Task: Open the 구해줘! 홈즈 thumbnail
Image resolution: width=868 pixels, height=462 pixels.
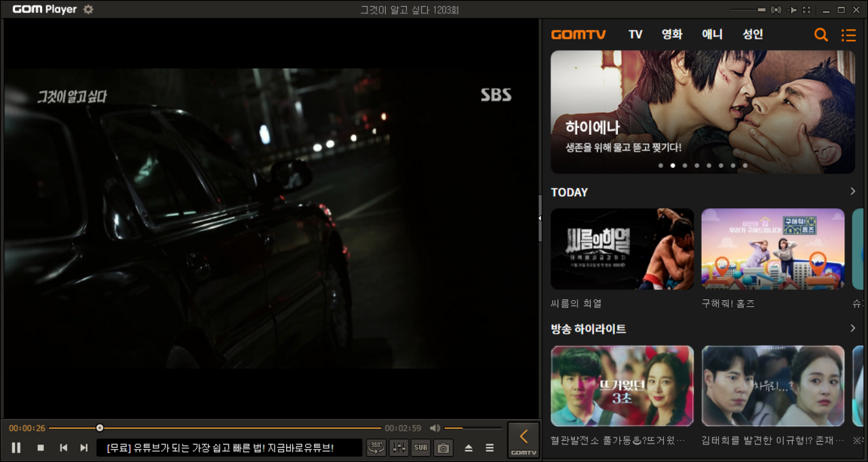Action: (x=773, y=249)
